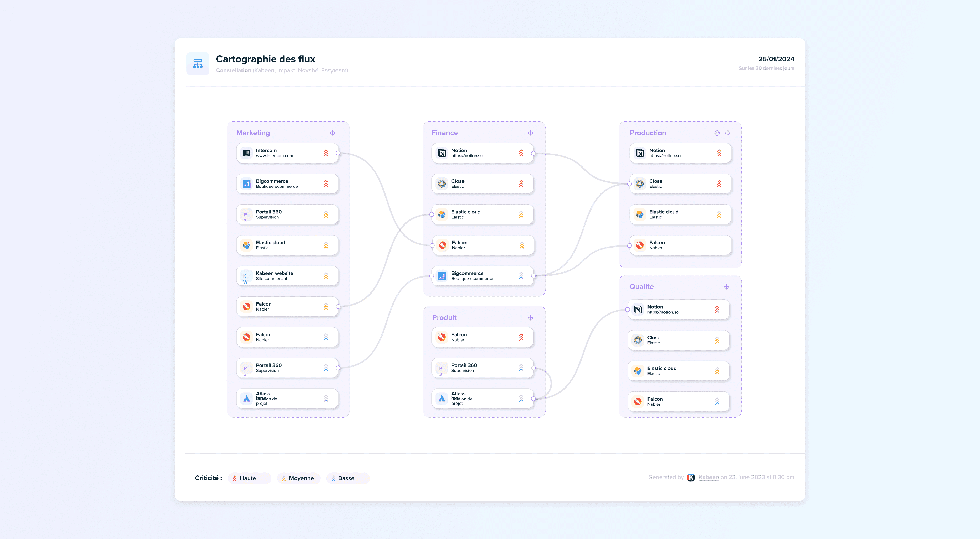Click the Produit group title
This screenshot has height=539, width=980.
[444, 317]
